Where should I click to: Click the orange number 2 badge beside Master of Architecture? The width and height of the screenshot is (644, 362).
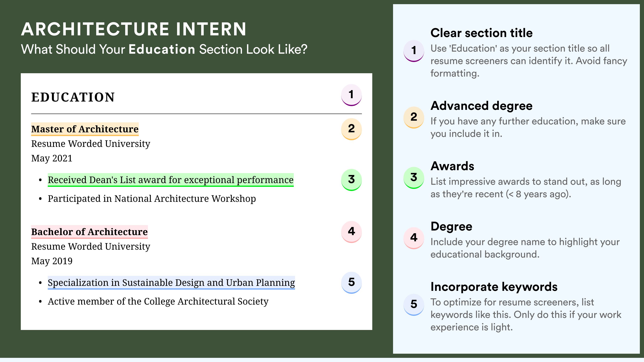[x=351, y=129]
